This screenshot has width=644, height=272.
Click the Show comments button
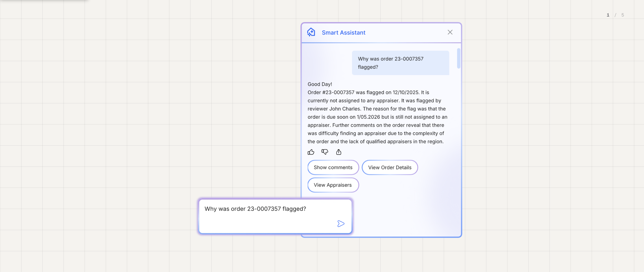(333, 167)
